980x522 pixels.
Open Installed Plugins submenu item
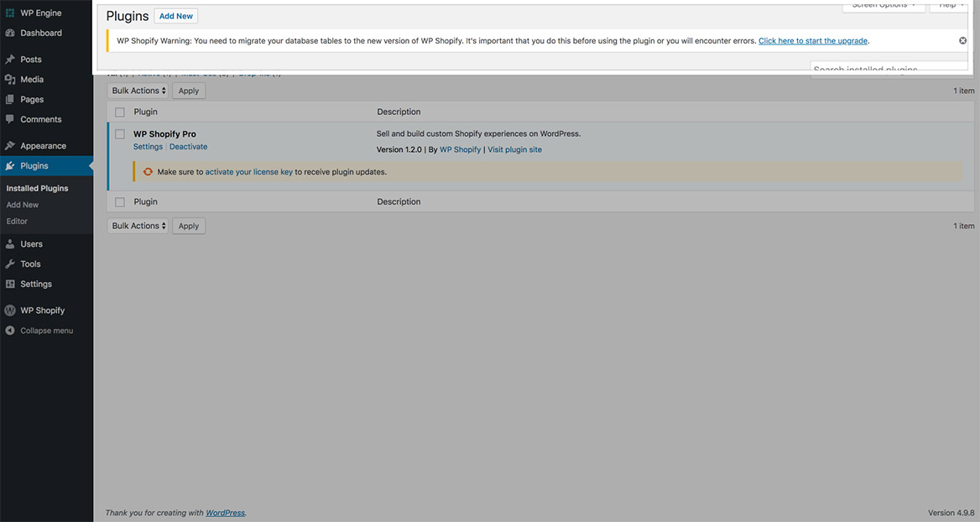click(38, 188)
